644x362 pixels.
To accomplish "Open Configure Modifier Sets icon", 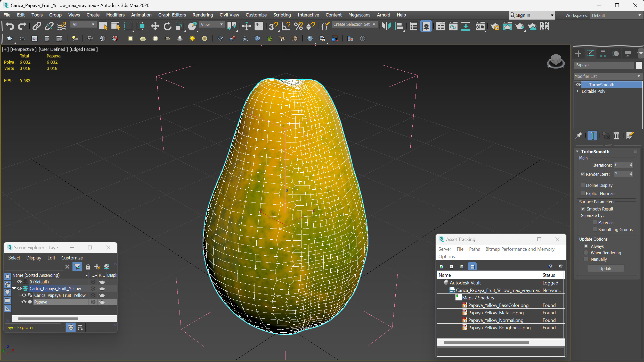I will click(630, 136).
